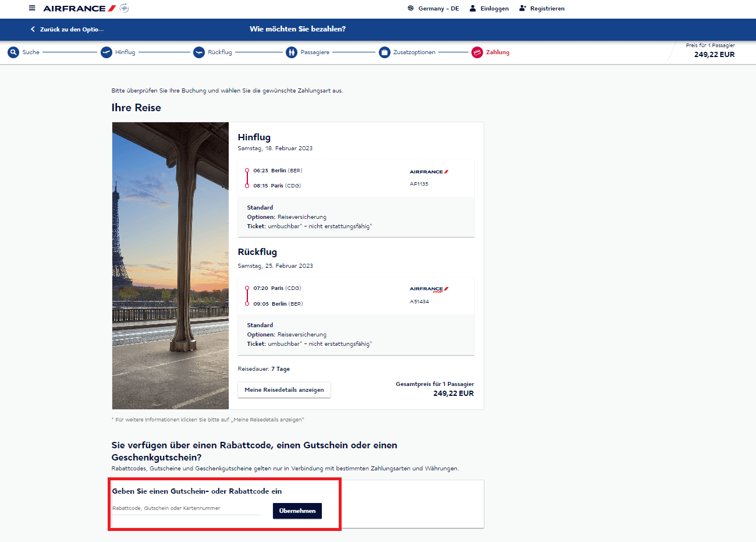This screenshot has width=756, height=542.
Task: Select the Passagiere step label
Action: (x=315, y=52)
